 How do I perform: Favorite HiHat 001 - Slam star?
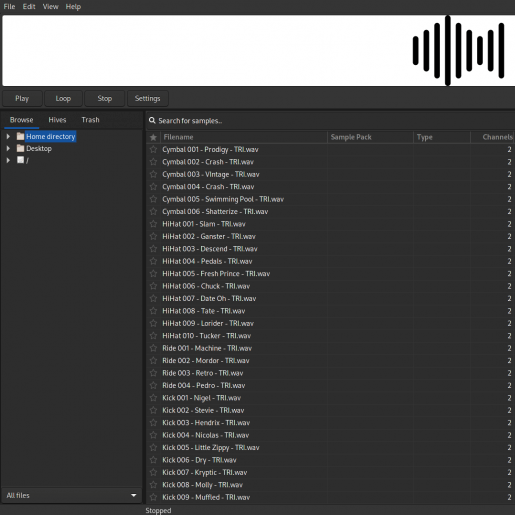153,224
